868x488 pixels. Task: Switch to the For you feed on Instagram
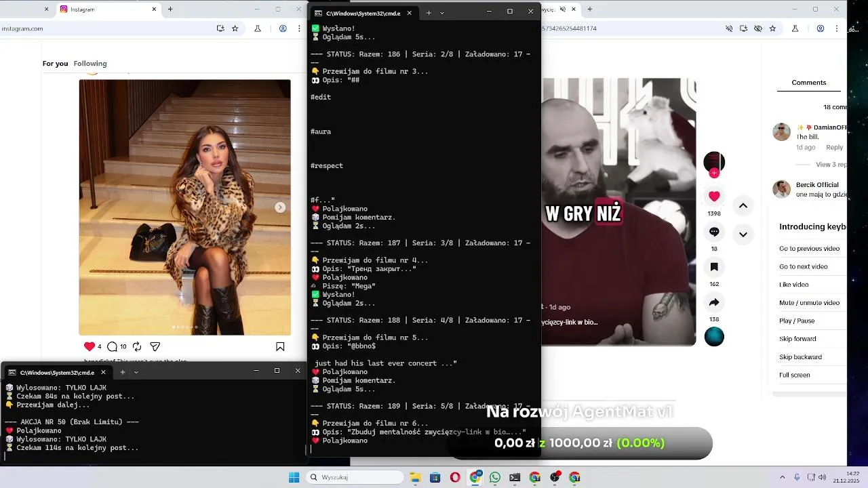(x=56, y=64)
